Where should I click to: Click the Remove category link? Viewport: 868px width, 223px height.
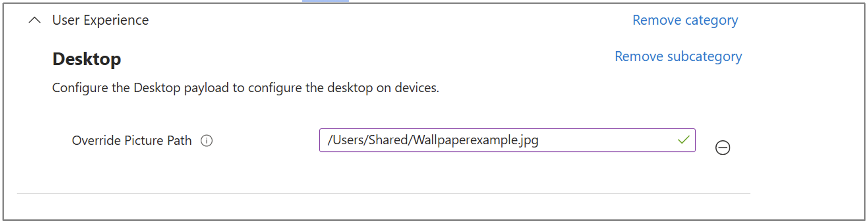pyautogui.click(x=685, y=20)
